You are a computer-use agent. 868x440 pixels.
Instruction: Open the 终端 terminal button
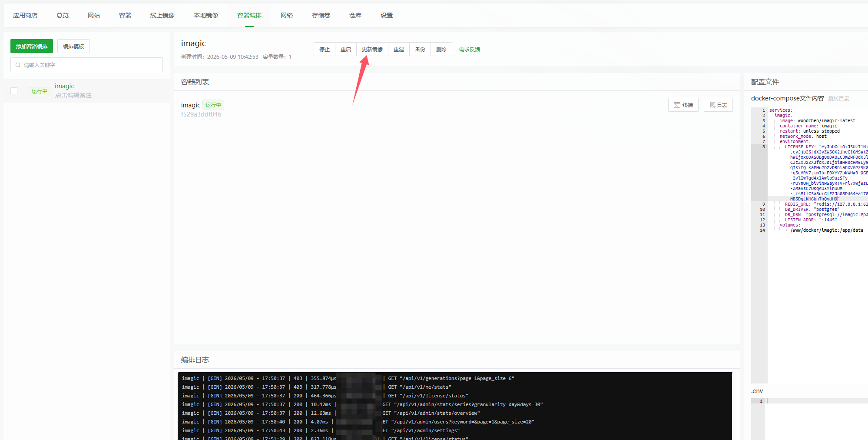pyautogui.click(x=683, y=105)
